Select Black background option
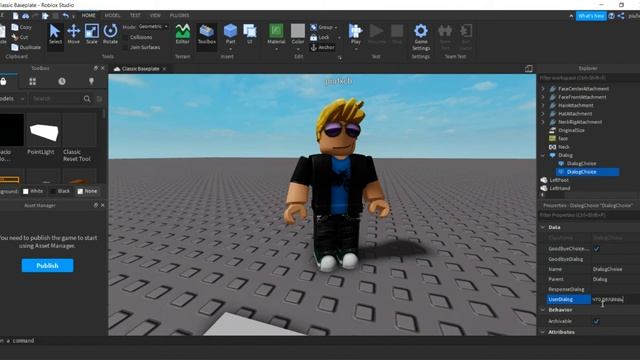Screen dimensions: 640x360 (60, 191)
